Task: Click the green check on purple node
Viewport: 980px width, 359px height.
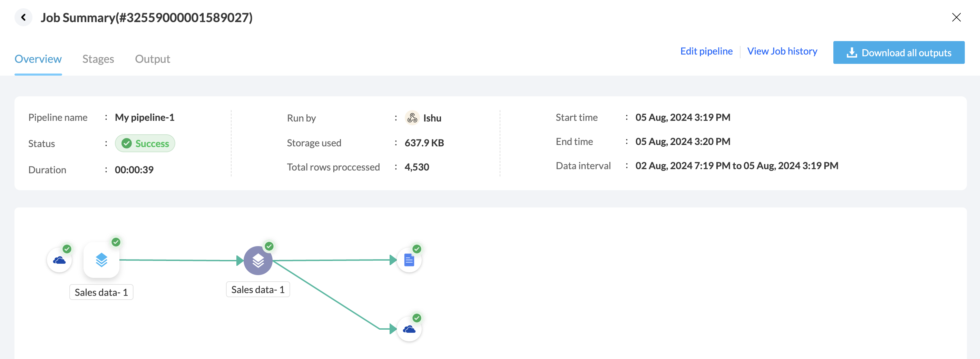Action: click(x=269, y=246)
